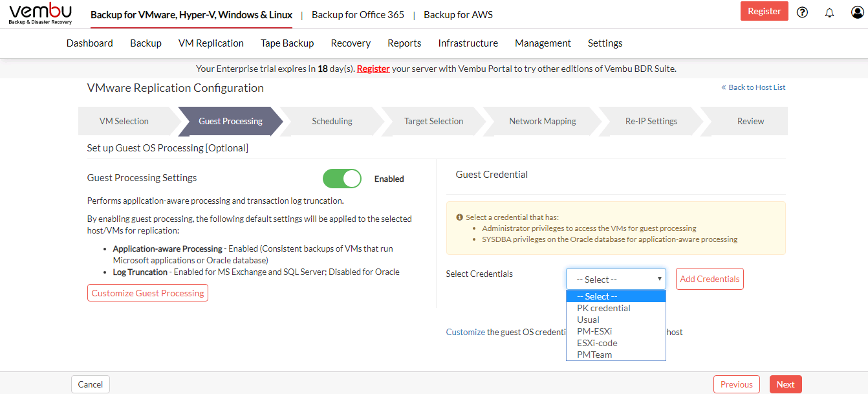Open the help question mark icon

[803, 12]
